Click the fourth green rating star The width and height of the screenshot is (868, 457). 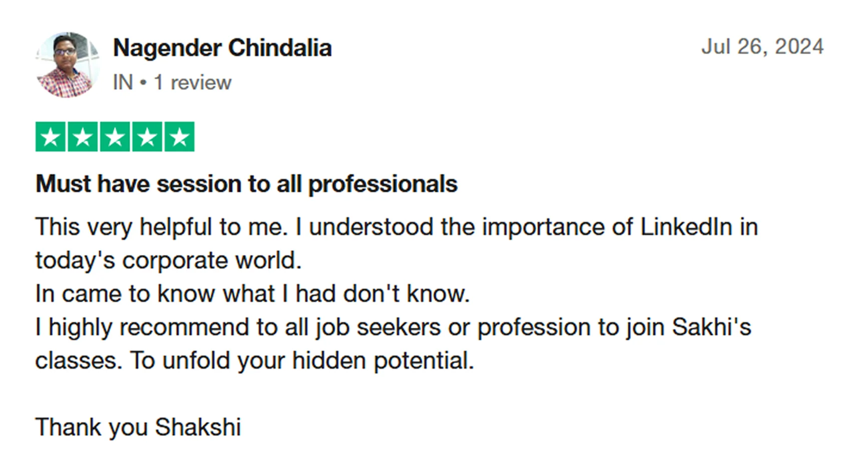[147, 137]
